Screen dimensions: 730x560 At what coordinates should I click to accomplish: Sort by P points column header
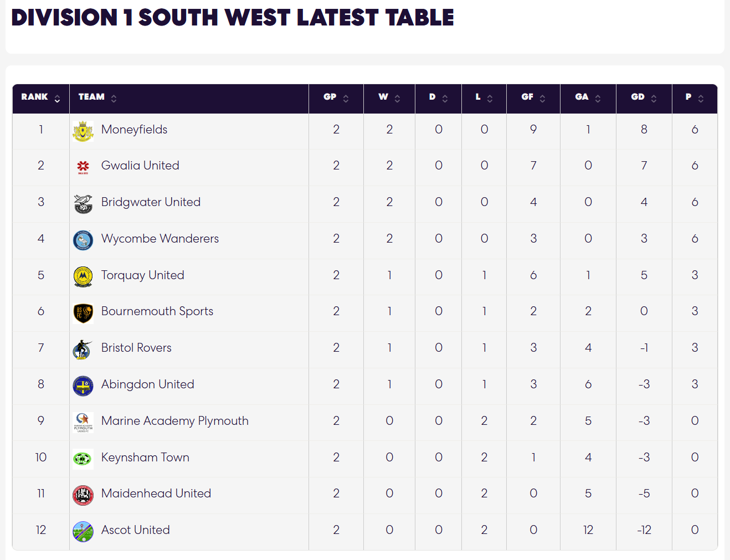pos(695,99)
